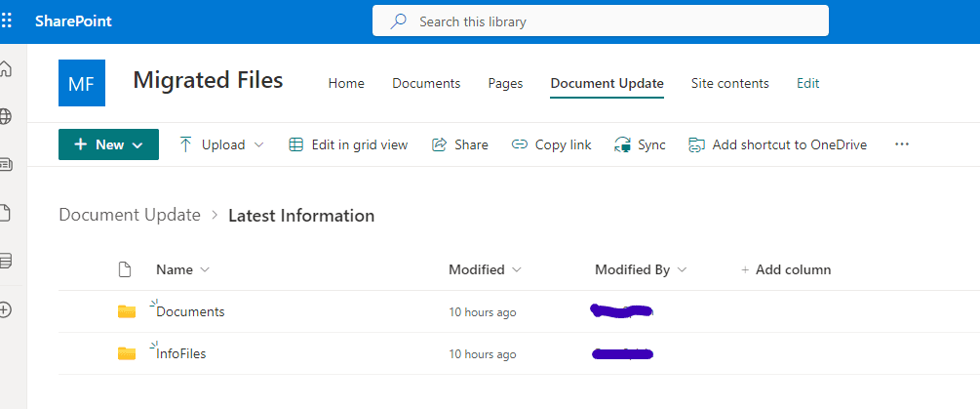Switch to the Home navigation tab
This screenshot has height=409, width=980.
tap(346, 83)
